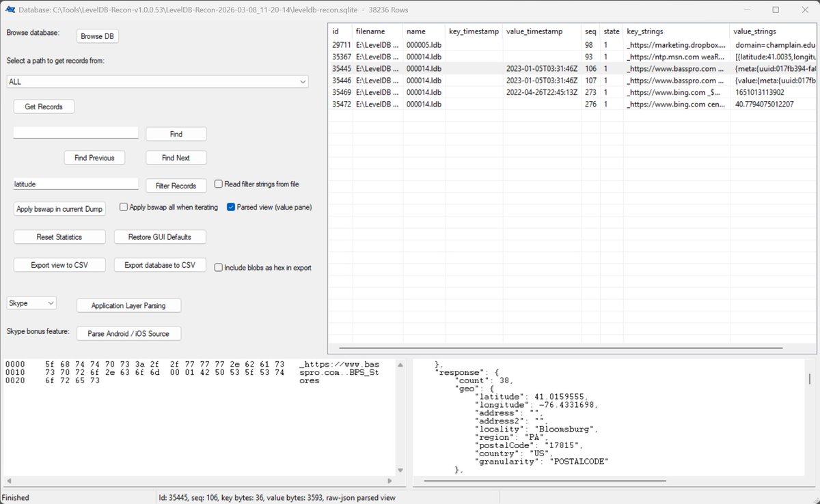Screen dimensions: 820x504
Task: Sort by the name column header
Action: (424, 31)
